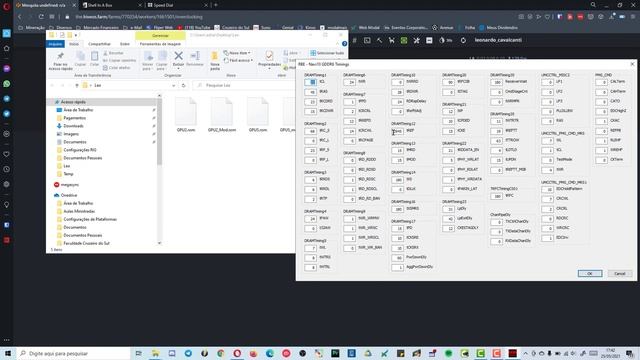640x360 pixels.
Task: Click the tRAS value field
Action: pyautogui.click(x=310, y=92)
